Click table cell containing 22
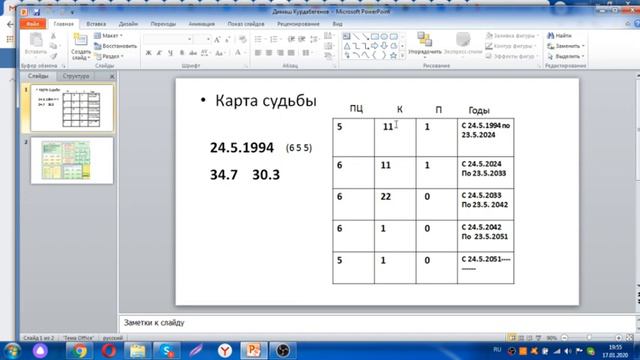 coord(395,204)
